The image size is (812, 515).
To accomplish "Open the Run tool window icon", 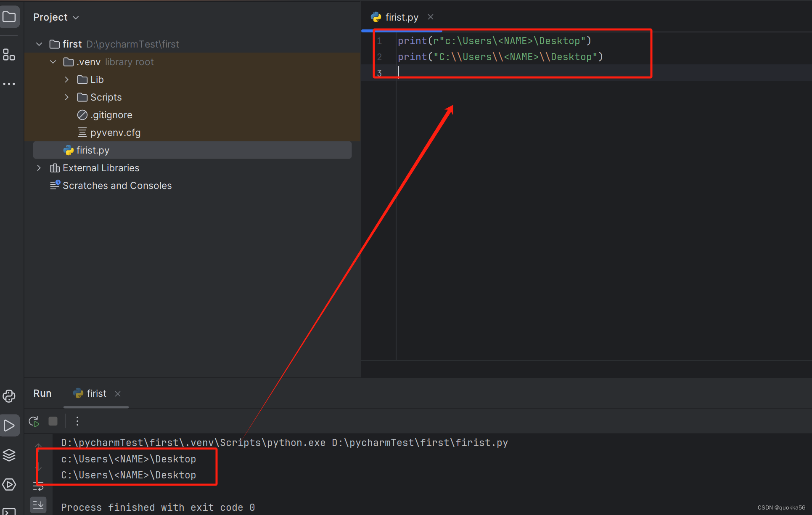I will [9, 425].
